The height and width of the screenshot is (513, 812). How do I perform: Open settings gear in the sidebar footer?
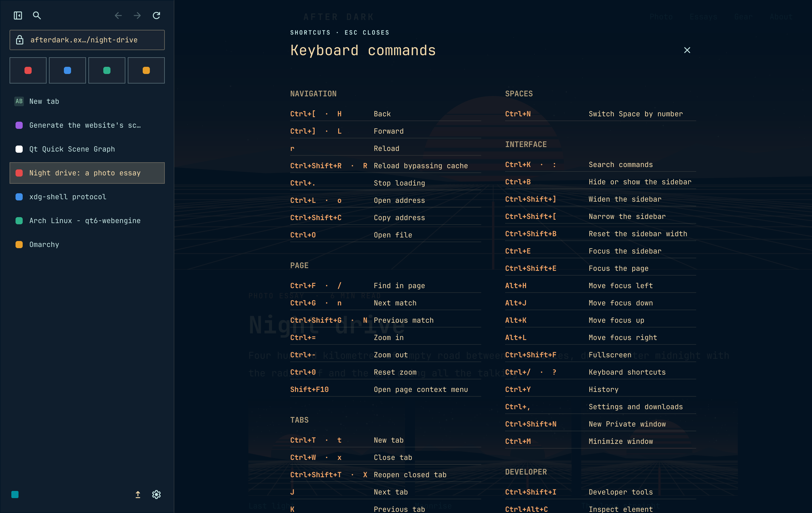[156, 494]
